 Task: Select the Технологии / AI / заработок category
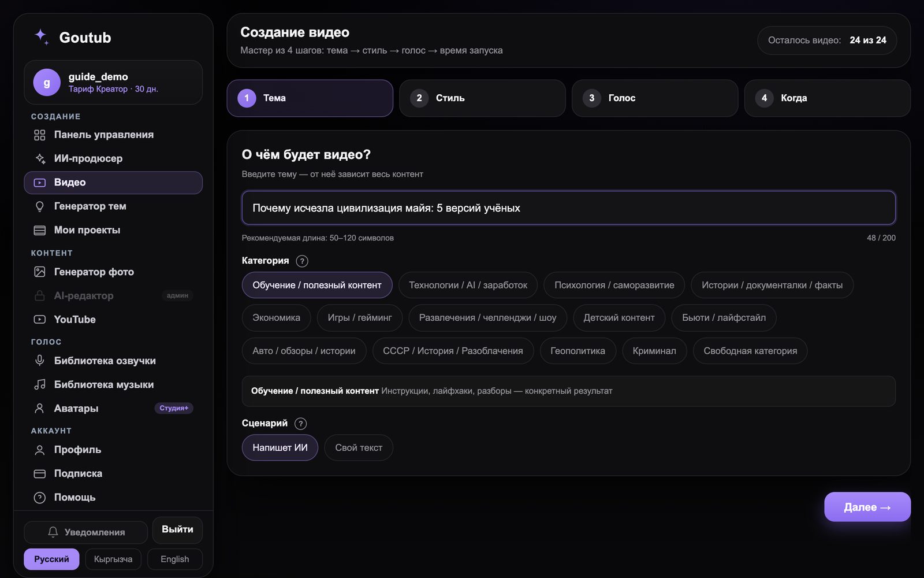coord(468,285)
